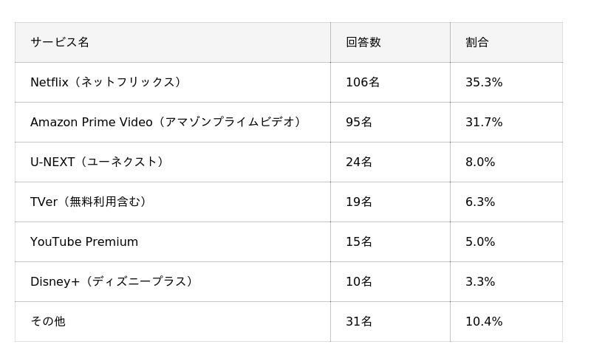Click the 106名 response count cell
Screen dimensions: 591x364
pyautogui.click(x=363, y=83)
